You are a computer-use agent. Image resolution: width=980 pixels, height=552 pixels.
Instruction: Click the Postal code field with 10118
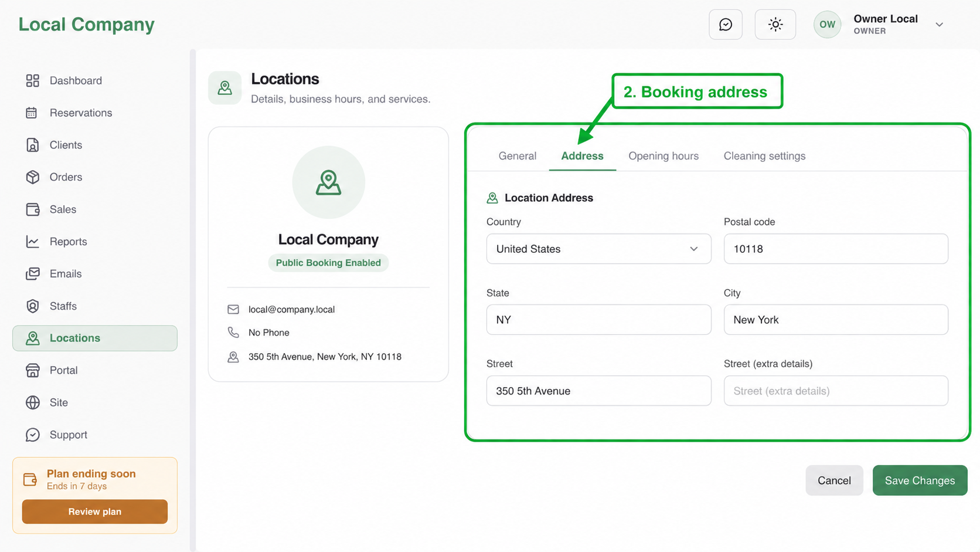(x=836, y=249)
